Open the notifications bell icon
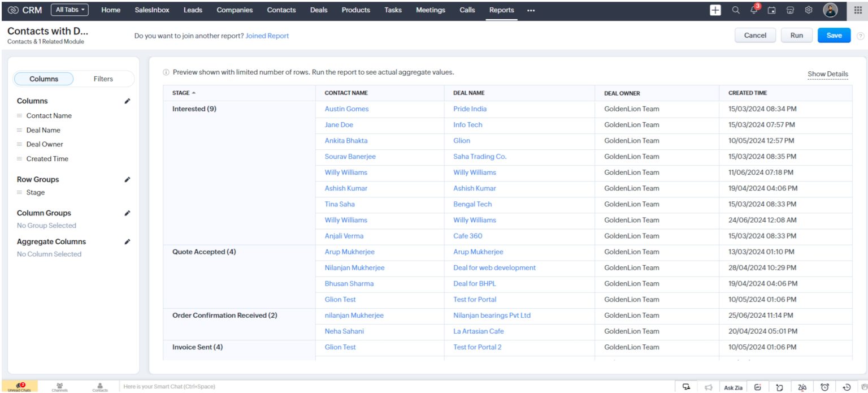This screenshot has width=868, height=393. tap(753, 10)
